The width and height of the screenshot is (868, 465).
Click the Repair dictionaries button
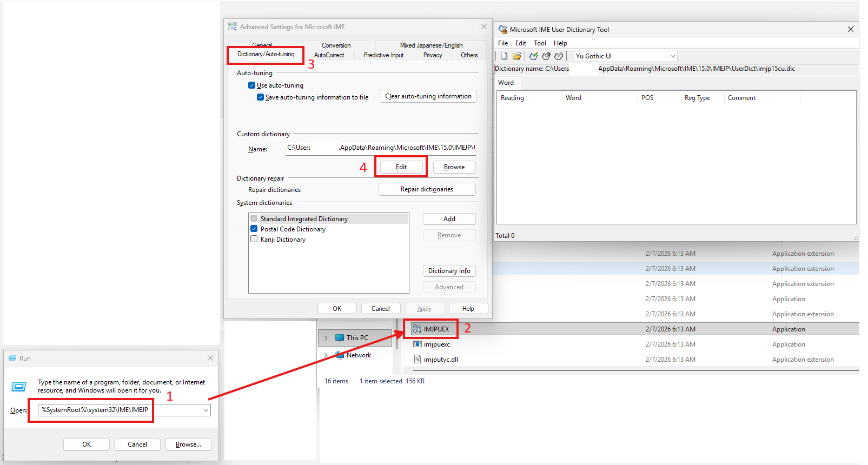[427, 189]
